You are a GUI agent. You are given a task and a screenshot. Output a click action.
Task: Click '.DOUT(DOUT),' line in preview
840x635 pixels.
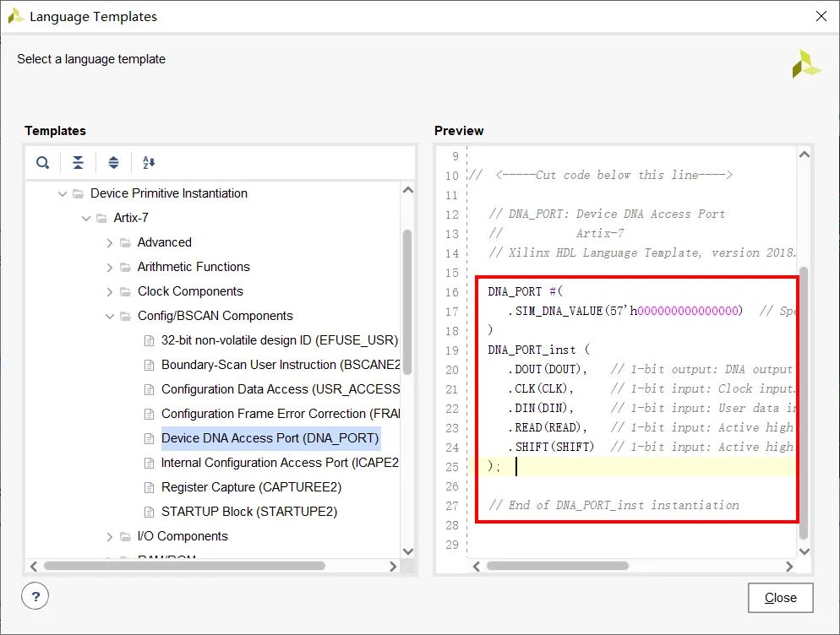coord(547,370)
